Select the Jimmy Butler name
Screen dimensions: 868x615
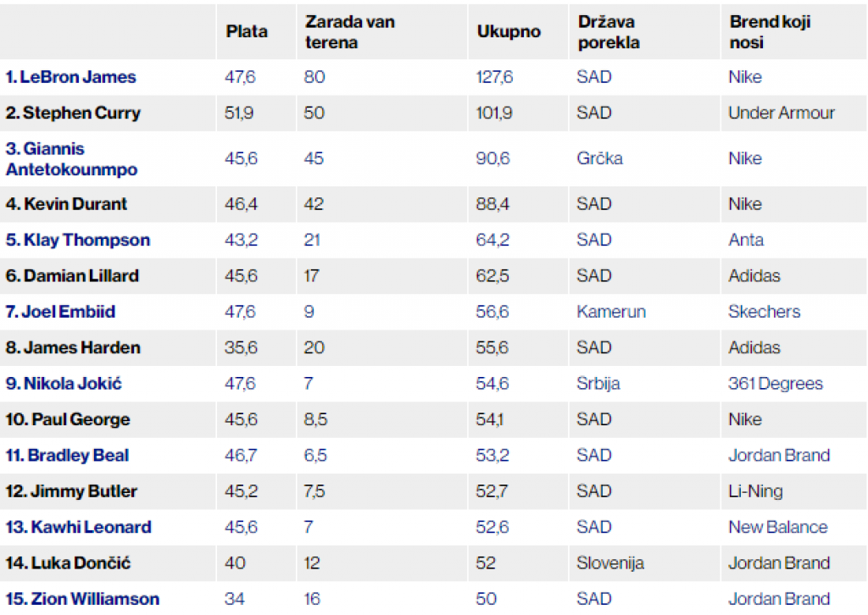click(72, 491)
